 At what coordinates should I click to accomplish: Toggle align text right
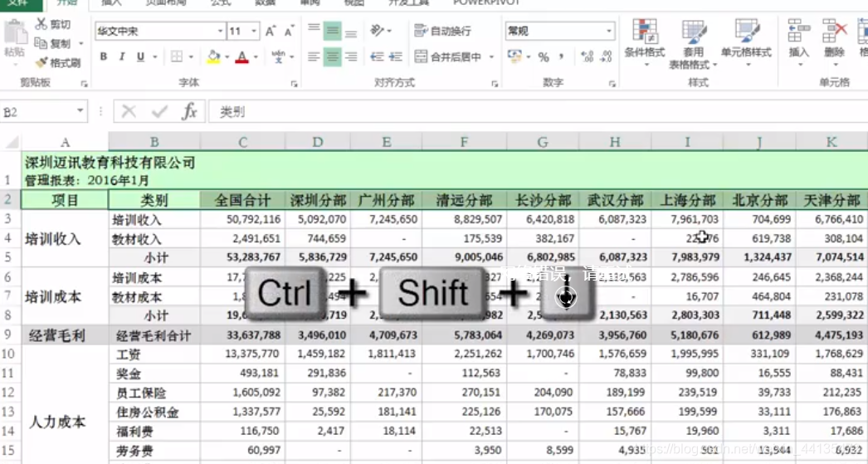click(x=351, y=56)
